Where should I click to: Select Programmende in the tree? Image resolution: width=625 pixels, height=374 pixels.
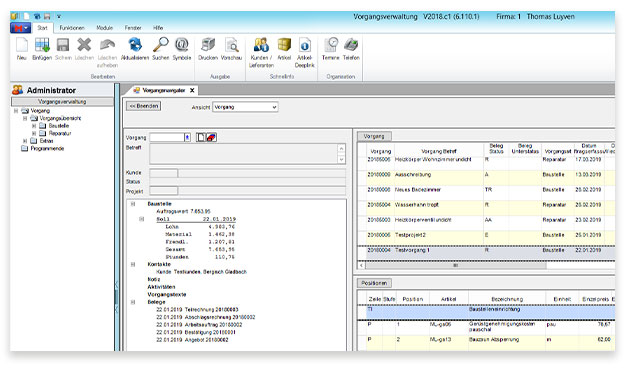[x=47, y=149]
